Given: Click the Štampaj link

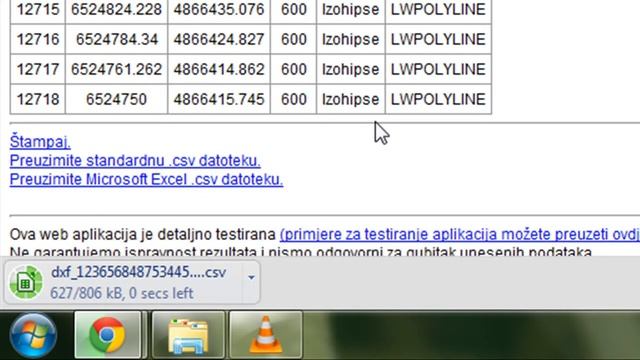Looking at the screenshot, I should coord(40,142).
